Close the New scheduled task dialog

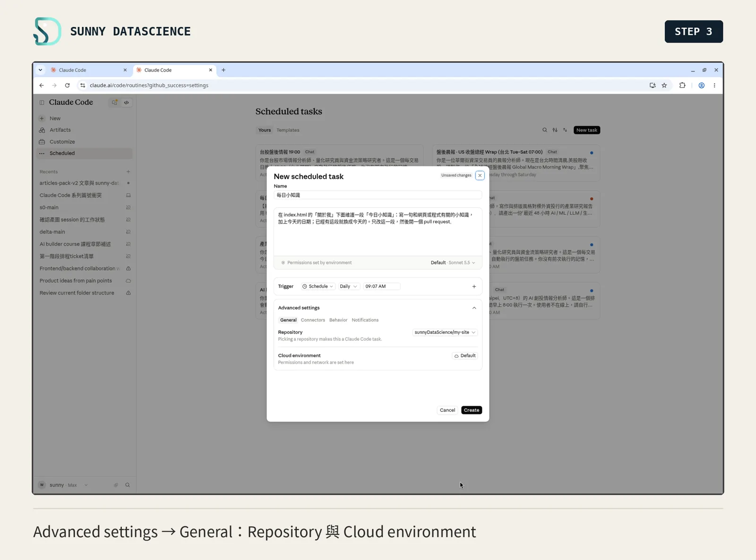(480, 175)
